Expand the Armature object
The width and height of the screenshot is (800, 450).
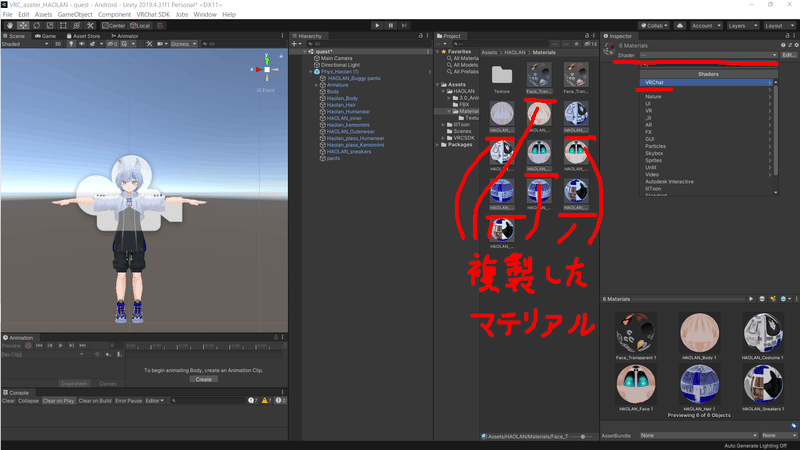(317, 85)
